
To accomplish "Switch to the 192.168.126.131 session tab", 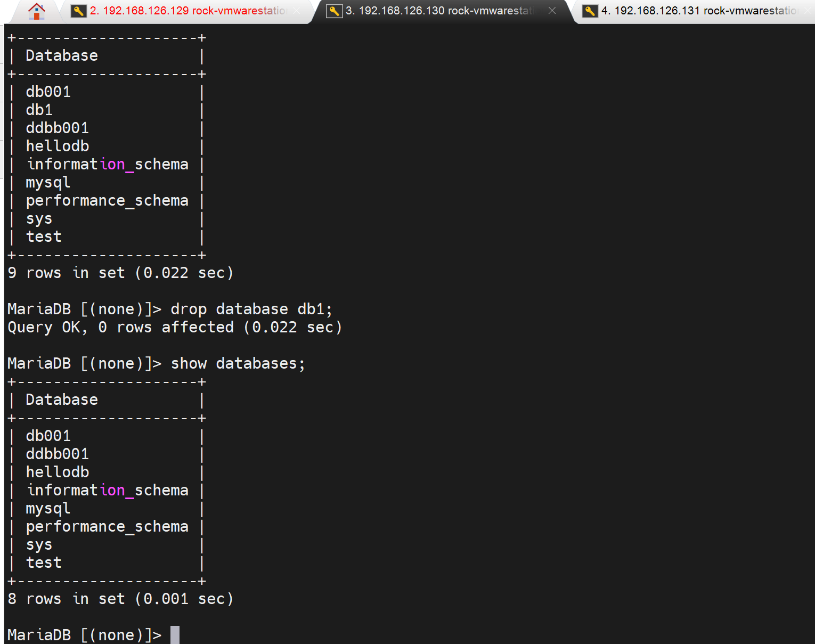I will click(x=699, y=11).
